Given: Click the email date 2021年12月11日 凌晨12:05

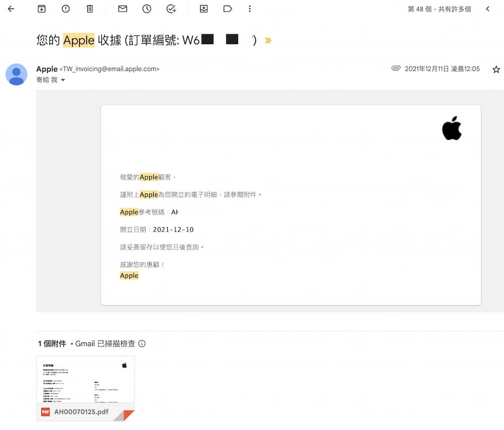Looking at the screenshot, I should point(443,69).
